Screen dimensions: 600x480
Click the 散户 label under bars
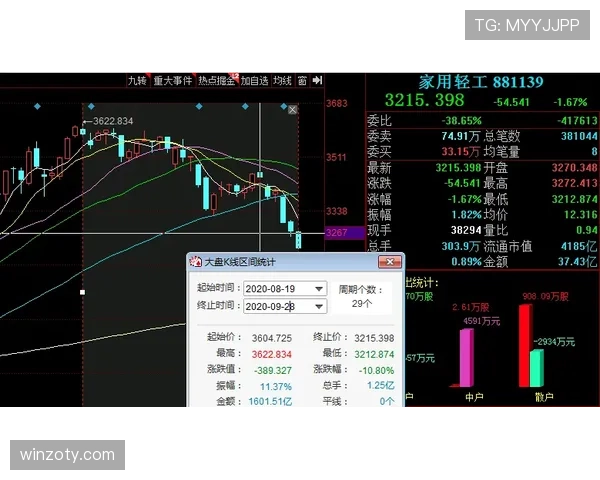pos(544,397)
